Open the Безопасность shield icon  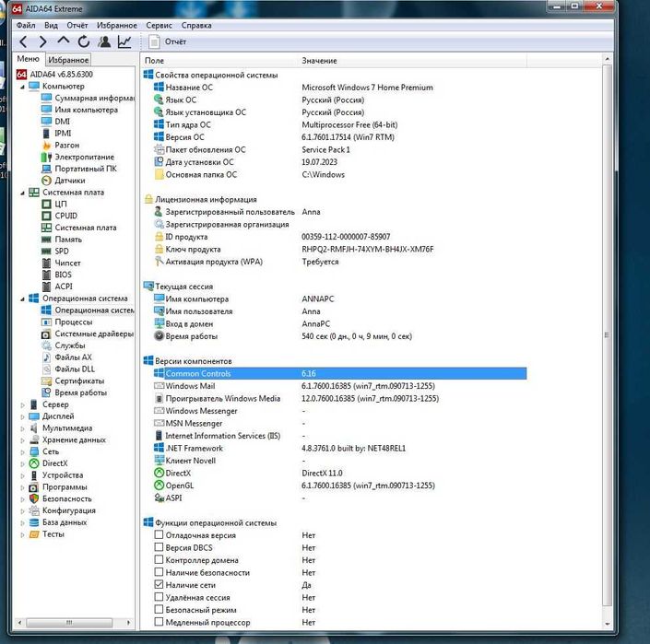coord(34,499)
